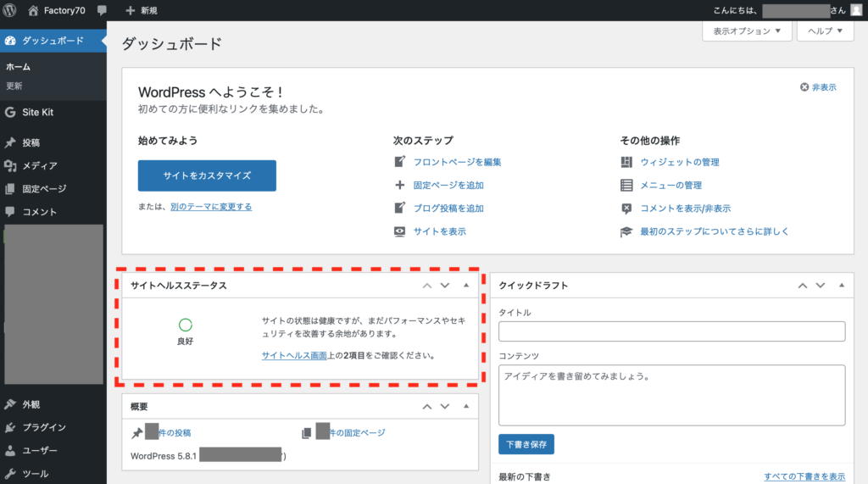Image resolution: width=868 pixels, height=484 pixels.
Task: Click the 固定ページ pages icon in sidebar
Action: point(10,189)
